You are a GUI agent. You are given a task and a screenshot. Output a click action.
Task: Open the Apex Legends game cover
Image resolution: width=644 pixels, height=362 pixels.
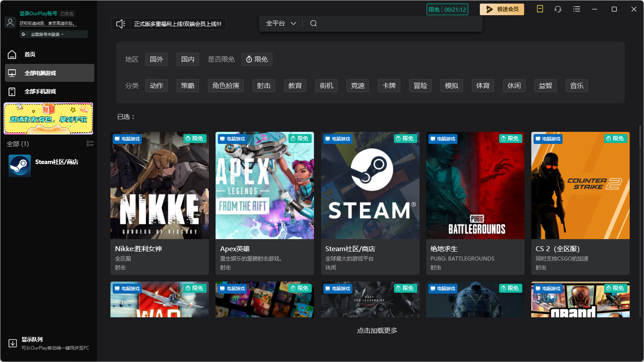[265, 185]
